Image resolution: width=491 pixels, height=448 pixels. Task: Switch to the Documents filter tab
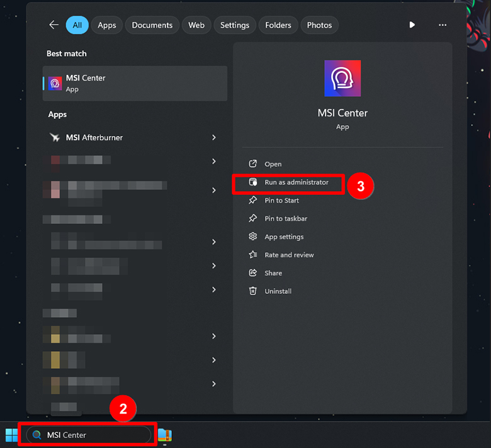click(x=152, y=25)
